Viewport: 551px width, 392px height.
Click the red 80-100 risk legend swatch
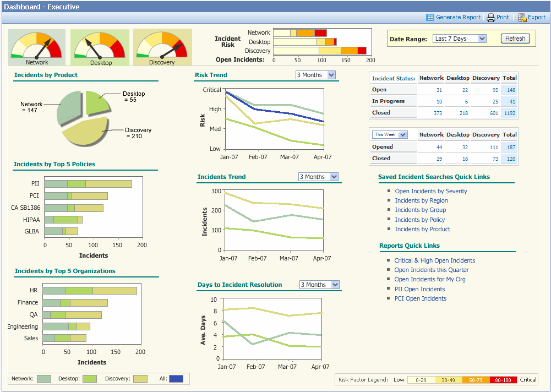click(x=504, y=380)
